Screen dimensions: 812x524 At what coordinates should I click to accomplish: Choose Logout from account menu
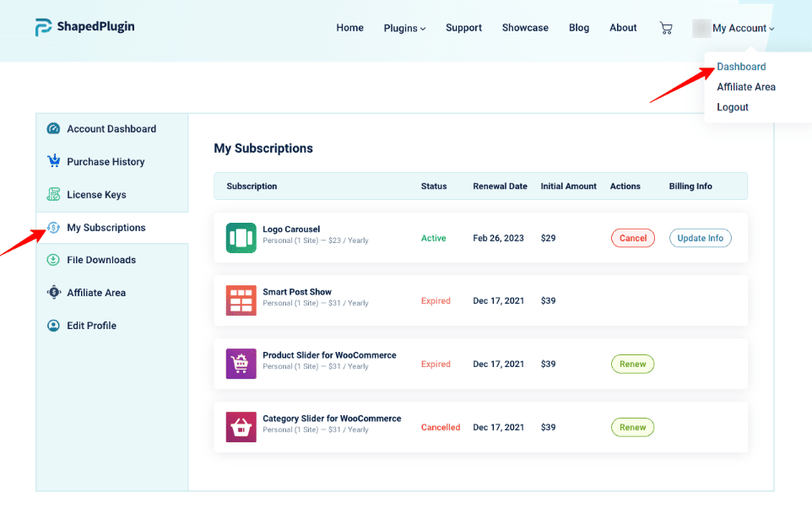coord(732,107)
